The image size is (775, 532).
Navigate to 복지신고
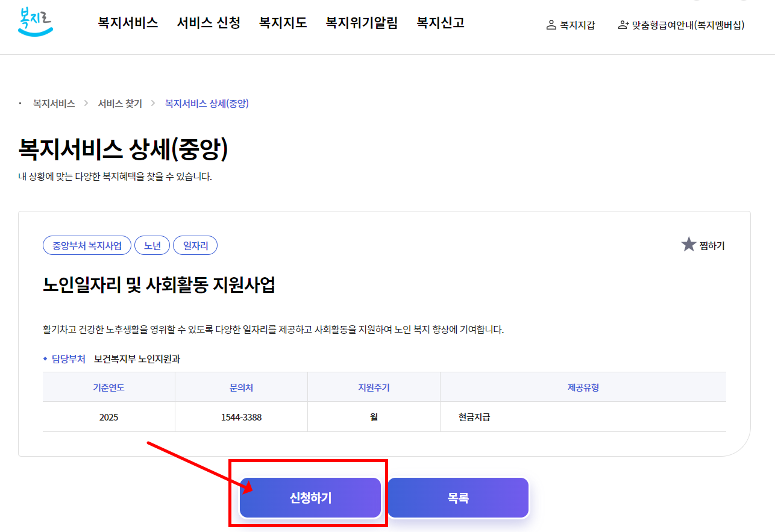coord(439,22)
